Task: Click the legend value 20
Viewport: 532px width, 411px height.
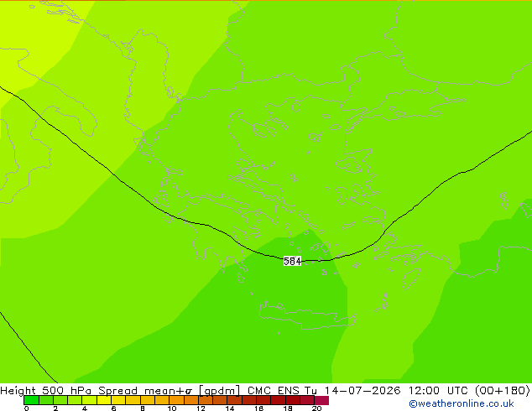Action: pos(316,408)
